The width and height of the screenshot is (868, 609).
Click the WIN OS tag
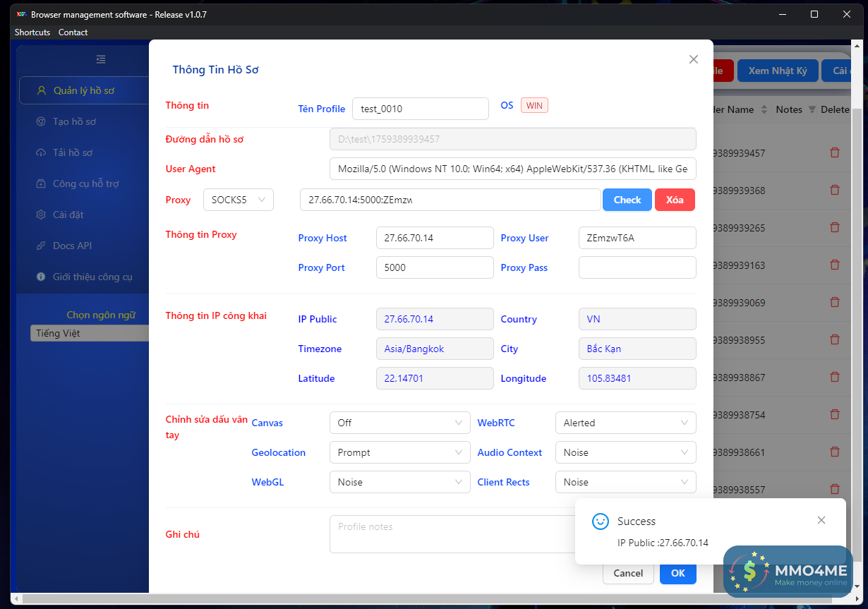coord(534,105)
